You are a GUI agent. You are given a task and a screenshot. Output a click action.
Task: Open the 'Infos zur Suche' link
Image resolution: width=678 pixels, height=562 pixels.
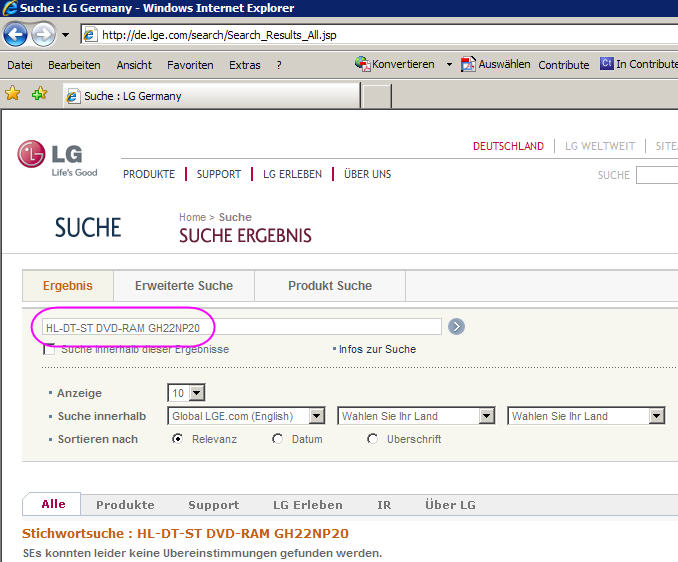coord(377,349)
